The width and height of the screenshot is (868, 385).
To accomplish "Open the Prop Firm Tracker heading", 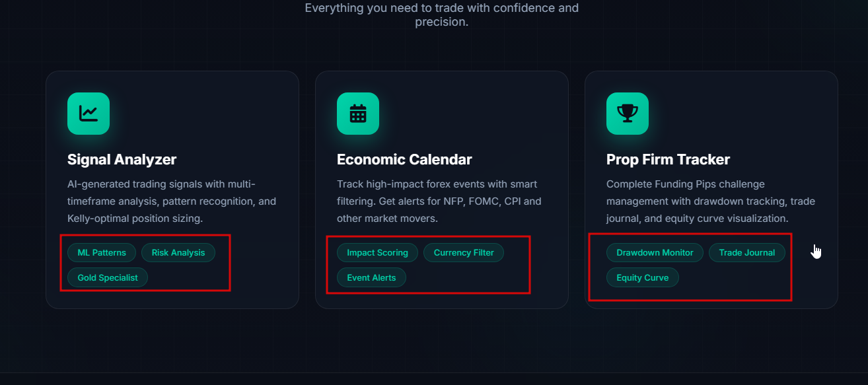I will coord(668,159).
